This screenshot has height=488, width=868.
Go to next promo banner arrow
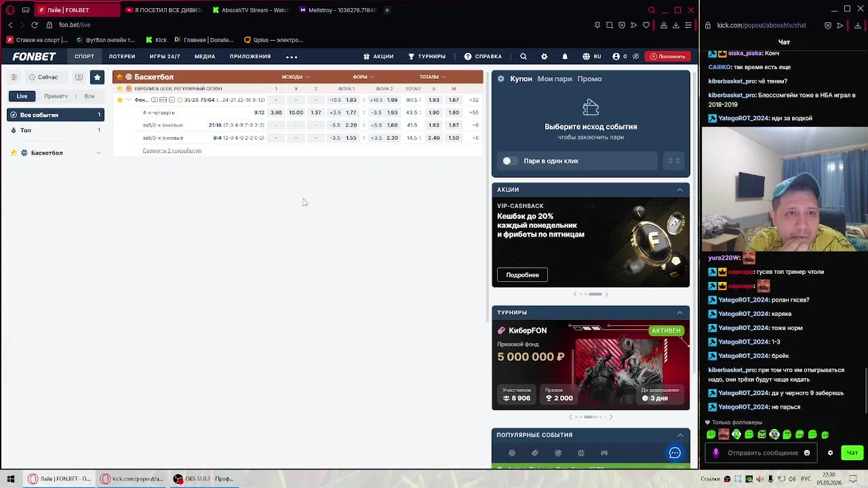point(606,294)
